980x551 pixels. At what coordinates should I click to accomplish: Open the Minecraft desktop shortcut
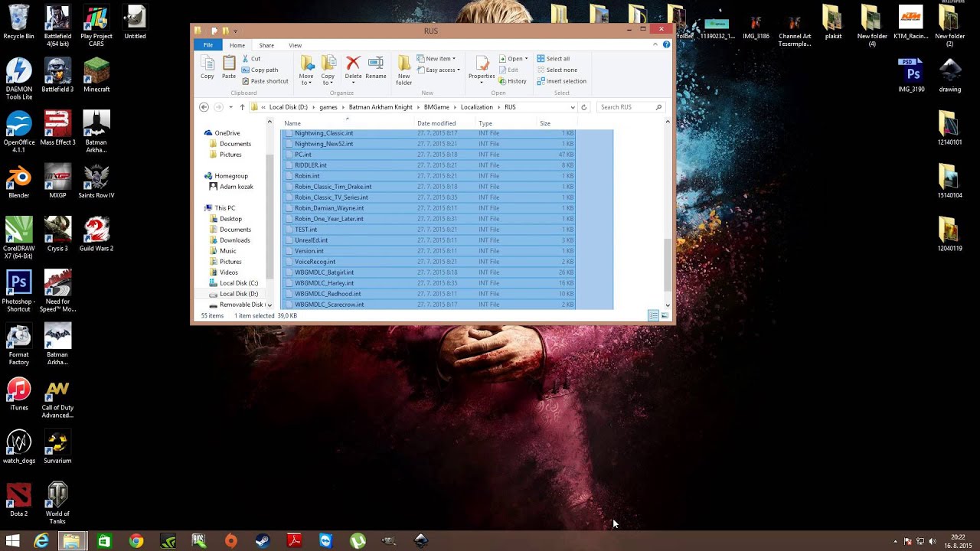[x=96, y=76]
